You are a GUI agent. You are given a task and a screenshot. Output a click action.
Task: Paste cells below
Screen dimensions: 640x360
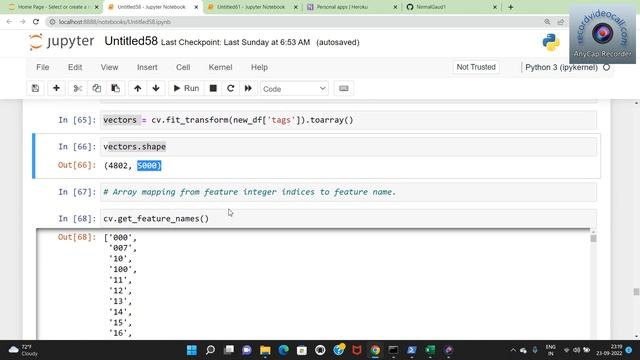[x=116, y=88]
